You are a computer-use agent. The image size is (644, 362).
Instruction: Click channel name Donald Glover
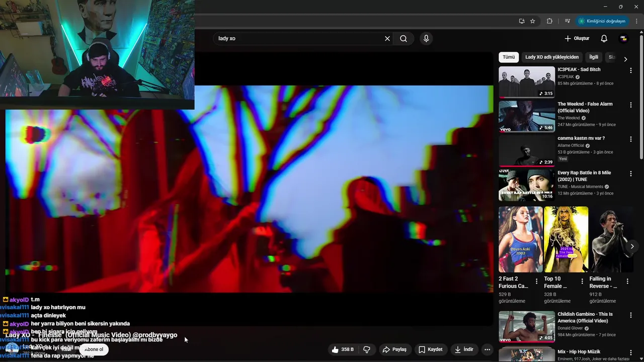click(x=571, y=328)
